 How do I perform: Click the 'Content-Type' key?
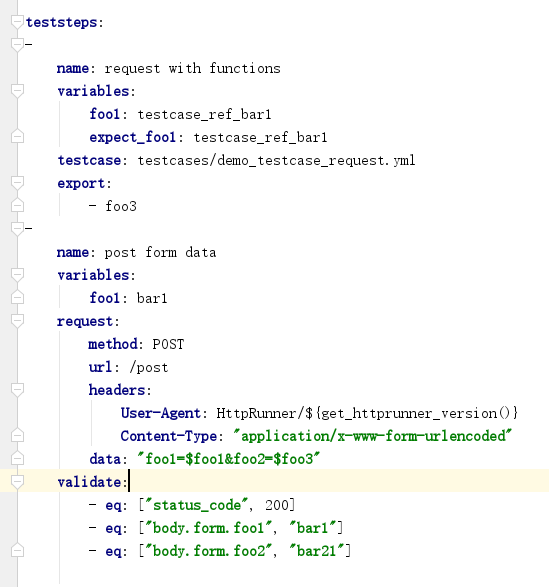[169, 436]
